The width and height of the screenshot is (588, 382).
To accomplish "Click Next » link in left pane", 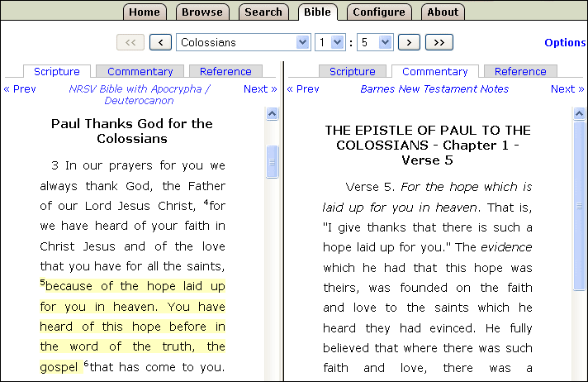I will [x=260, y=89].
